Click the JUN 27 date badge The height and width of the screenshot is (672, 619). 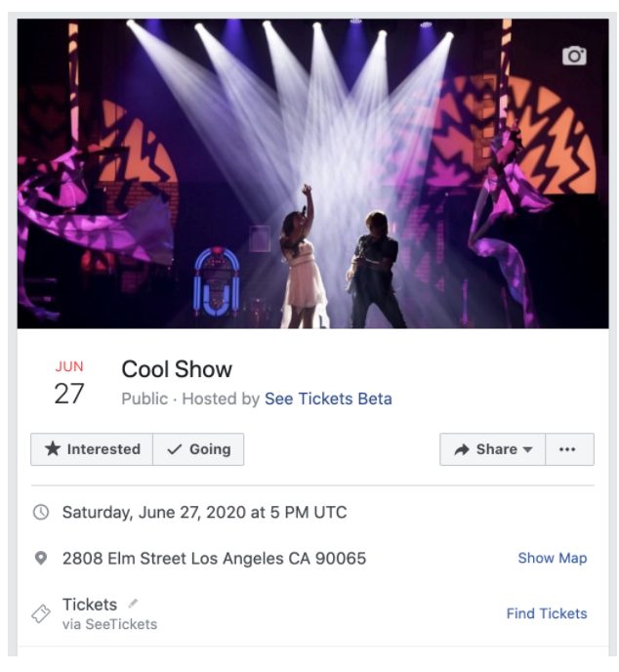coord(69,383)
